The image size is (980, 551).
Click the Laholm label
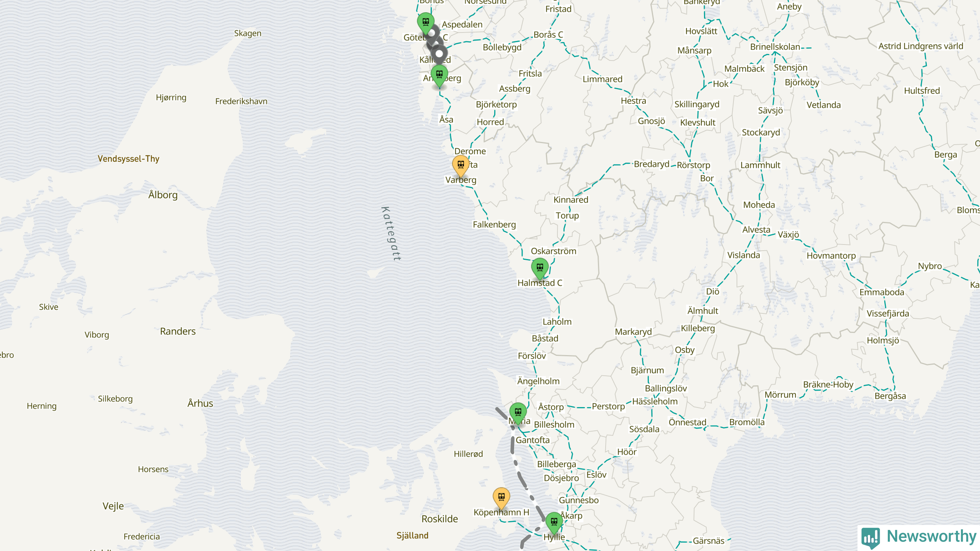557,322
